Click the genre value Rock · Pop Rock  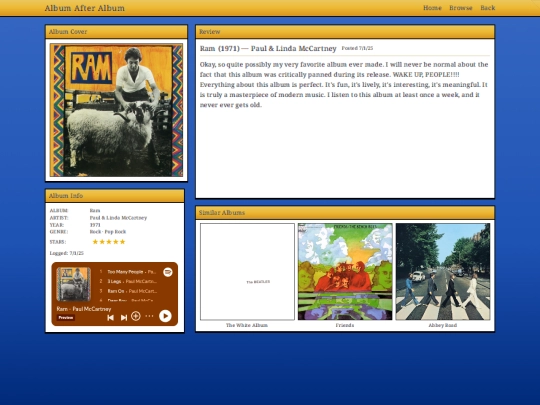(x=108, y=232)
